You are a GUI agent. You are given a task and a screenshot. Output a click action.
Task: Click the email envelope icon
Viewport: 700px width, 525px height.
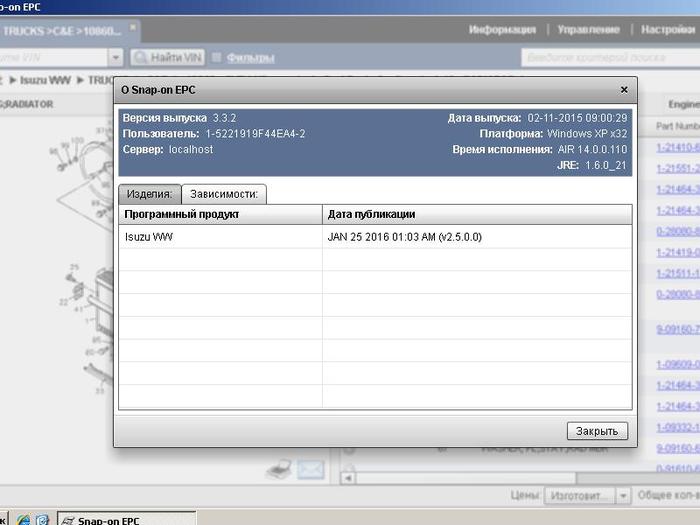311,469
